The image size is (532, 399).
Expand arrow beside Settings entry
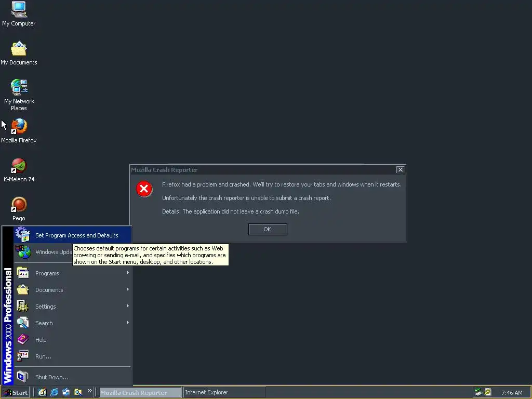tap(128, 306)
